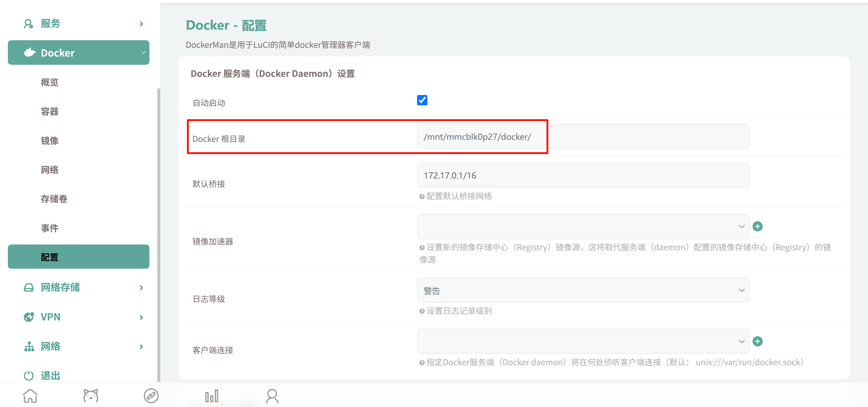
Task: Add a 客户端连接 entry with plus icon
Action: coord(758,341)
